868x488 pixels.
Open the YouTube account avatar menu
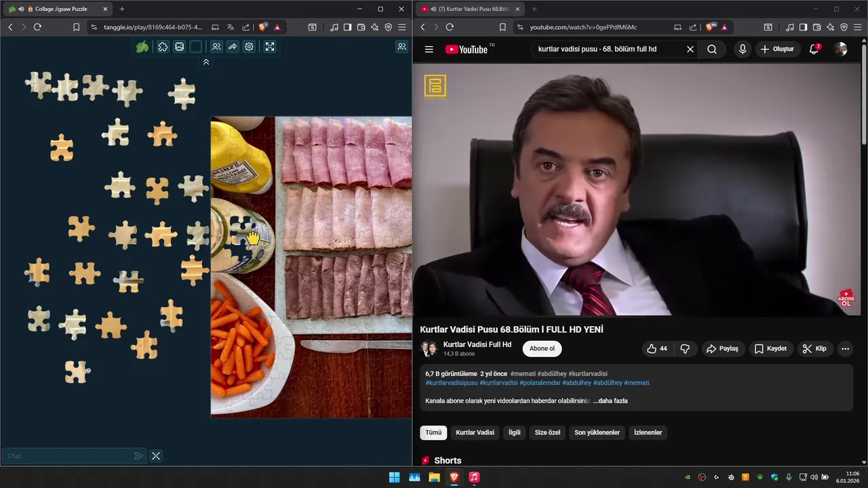coord(841,49)
